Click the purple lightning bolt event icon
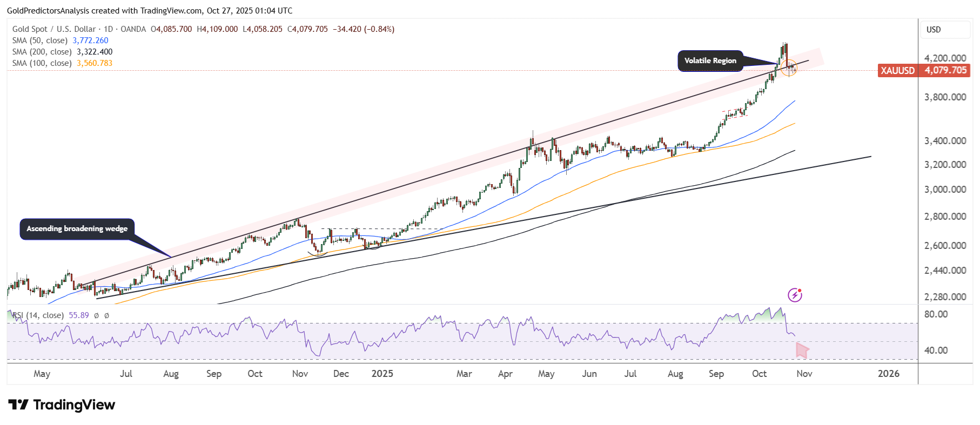The height and width of the screenshot is (425, 980). [x=795, y=295]
